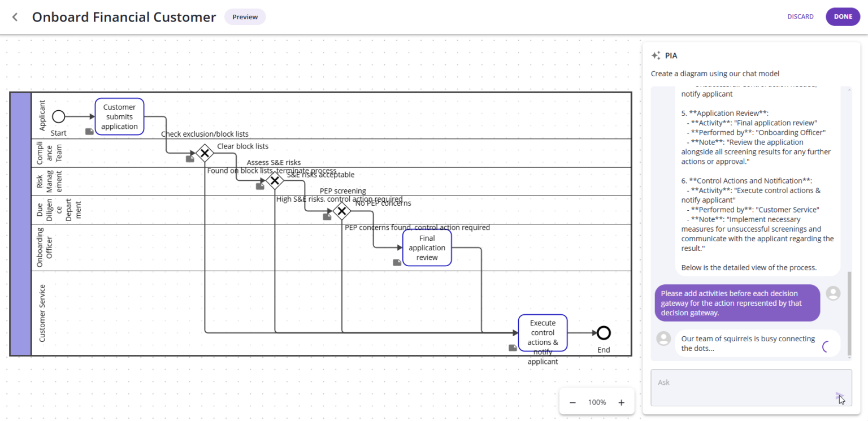Image resolution: width=868 pixels, height=421 pixels.
Task: Click the 100% zoom level indicator
Action: point(597,402)
